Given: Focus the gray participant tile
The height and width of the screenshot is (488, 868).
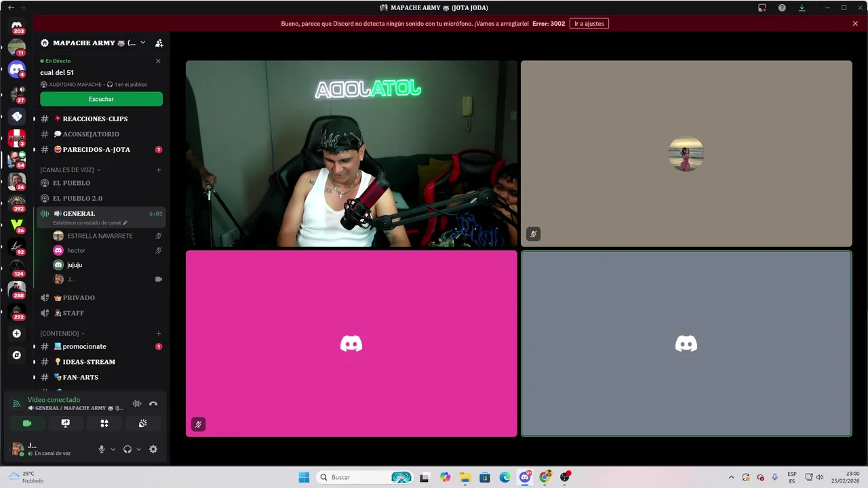Looking at the screenshot, I should [x=686, y=344].
